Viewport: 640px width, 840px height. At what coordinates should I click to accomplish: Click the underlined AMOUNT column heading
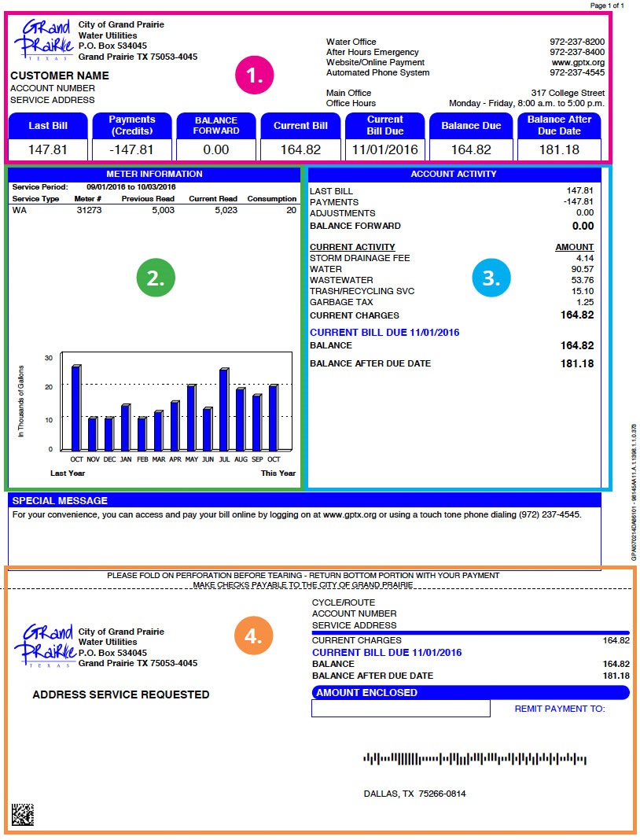tap(574, 247)
